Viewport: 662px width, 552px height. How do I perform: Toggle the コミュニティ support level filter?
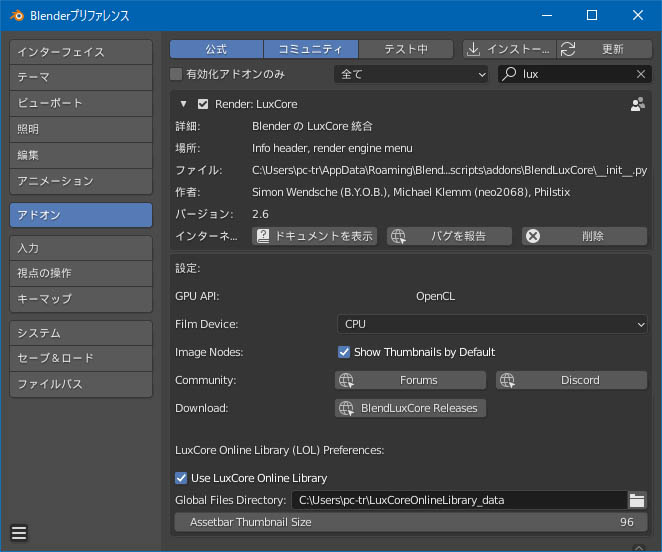[x=311, y=49]
